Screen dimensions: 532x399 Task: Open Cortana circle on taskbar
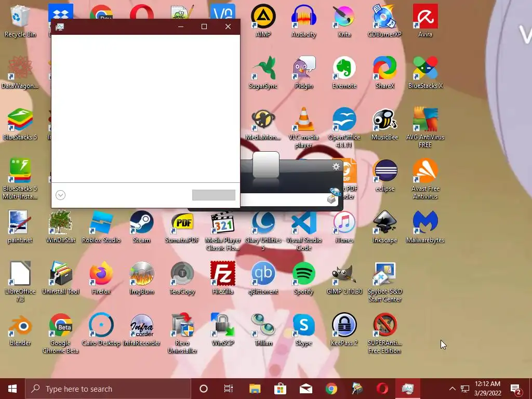[204, 389]
